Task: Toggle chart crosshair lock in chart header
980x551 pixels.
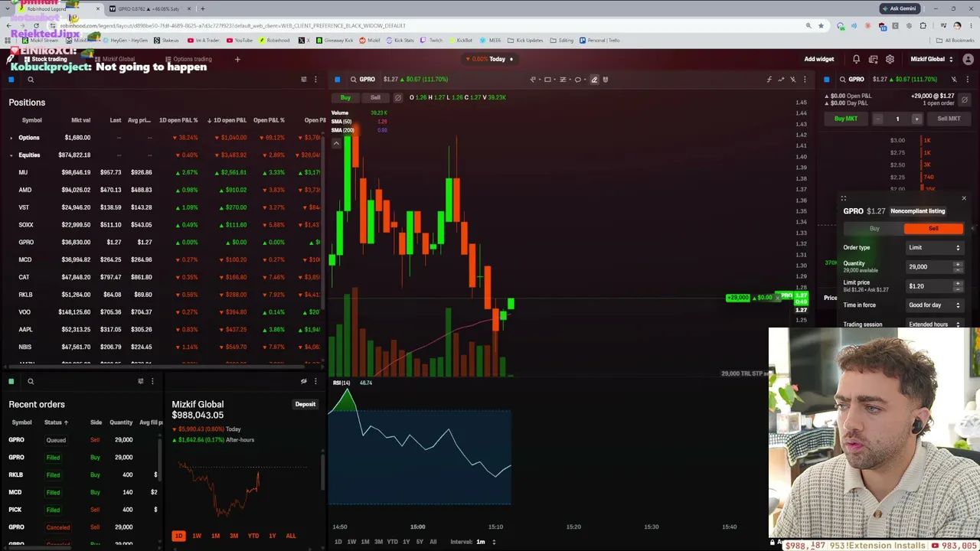Action: click(792, 80)
